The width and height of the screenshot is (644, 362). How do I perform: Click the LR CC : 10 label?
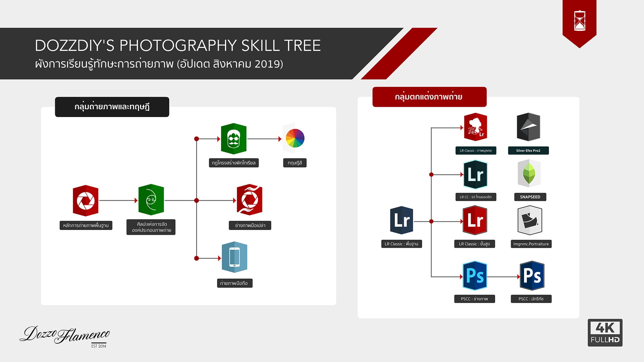[476, 197]
